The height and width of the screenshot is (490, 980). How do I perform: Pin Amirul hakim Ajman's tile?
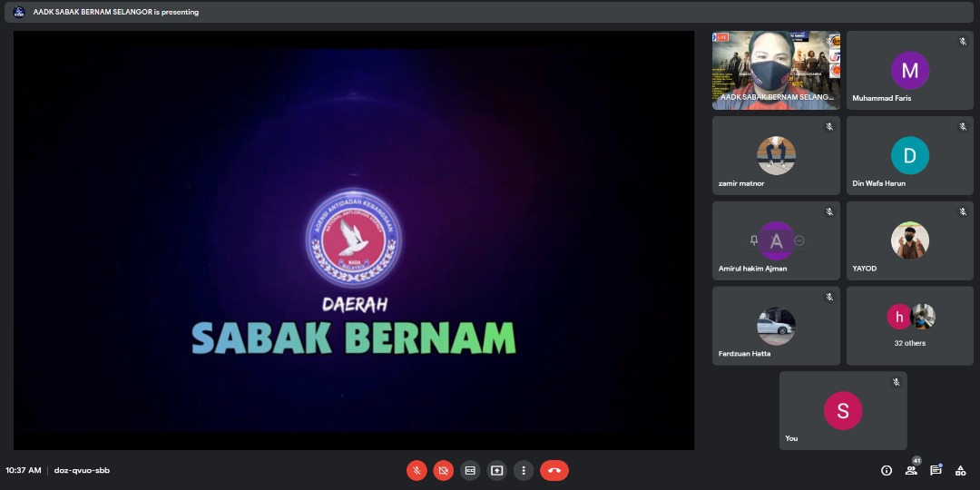click(754, 240)
